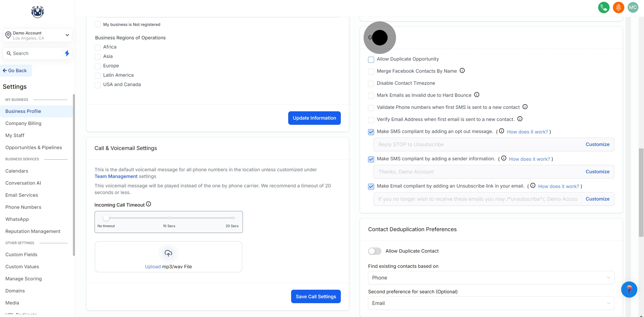Viewport: 644px width, 317px height.
Task: Click the MC user avatar
Action: [633, 8]
